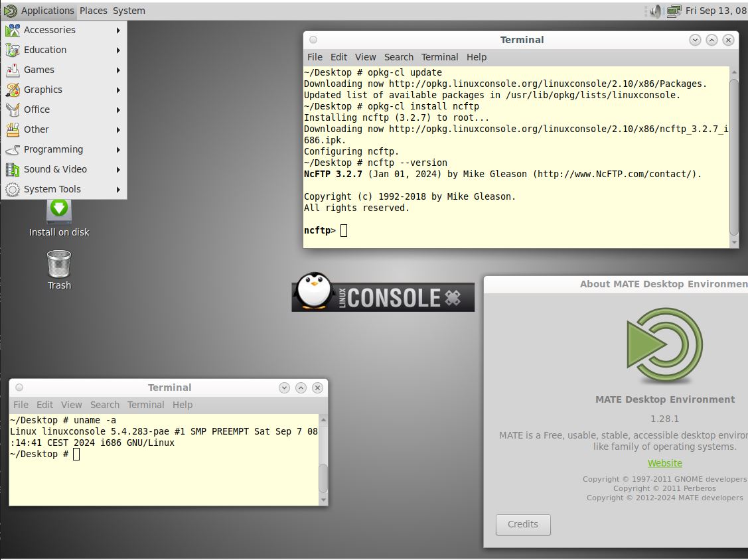Click scroll up arrow in uname Terminal
Screen dimensions: 748x560
pyautogui.click(x=323, y=420)
